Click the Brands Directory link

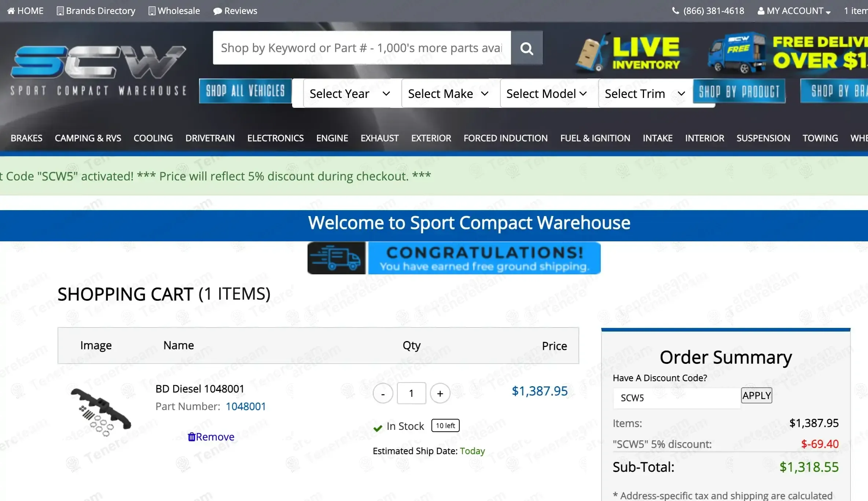(x=96, y=11)
